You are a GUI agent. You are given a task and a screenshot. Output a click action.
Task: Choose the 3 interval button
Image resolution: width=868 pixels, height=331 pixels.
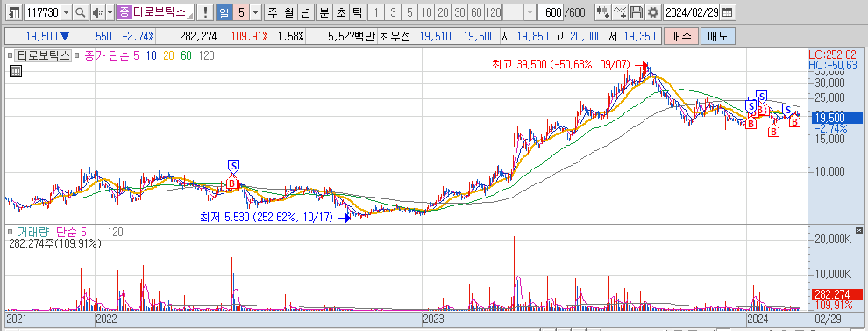point(393,12)
